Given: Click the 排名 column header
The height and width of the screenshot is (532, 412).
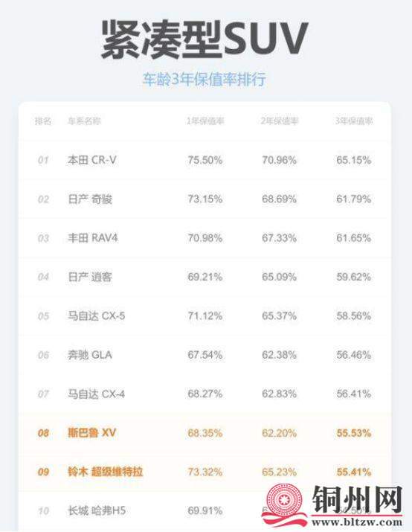Looking at the screenshot, I should pyautogui.click(x=43, y=121).
